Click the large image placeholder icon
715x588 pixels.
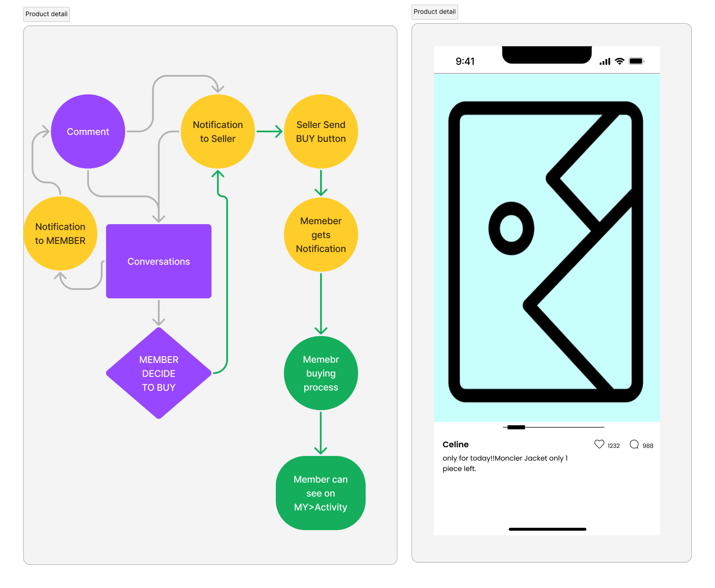coord(546,252)
